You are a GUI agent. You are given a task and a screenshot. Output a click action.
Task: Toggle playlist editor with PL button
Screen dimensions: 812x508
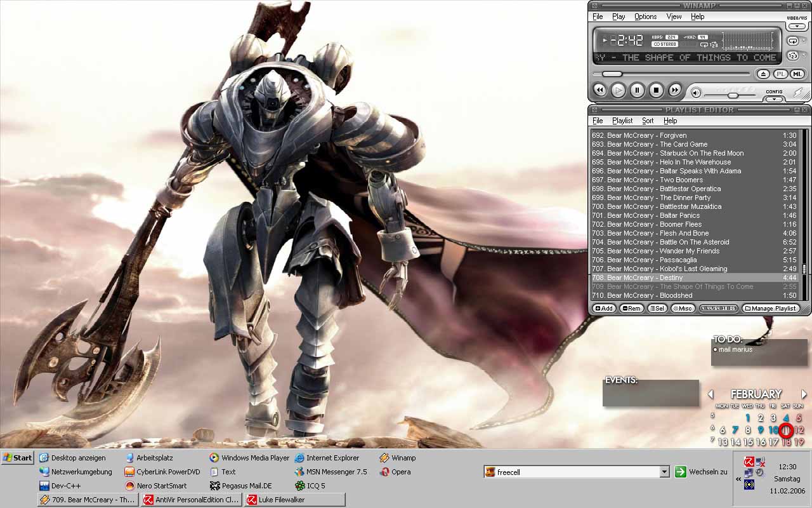coord(780,74)
